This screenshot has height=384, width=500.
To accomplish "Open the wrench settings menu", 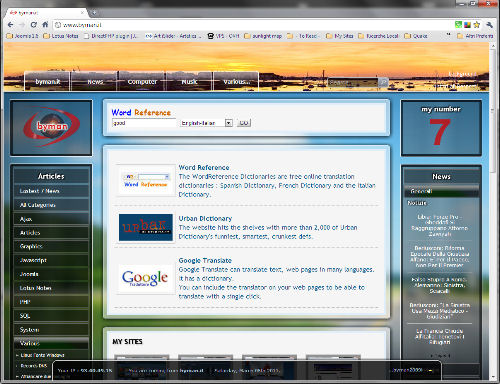I will 489,25.
